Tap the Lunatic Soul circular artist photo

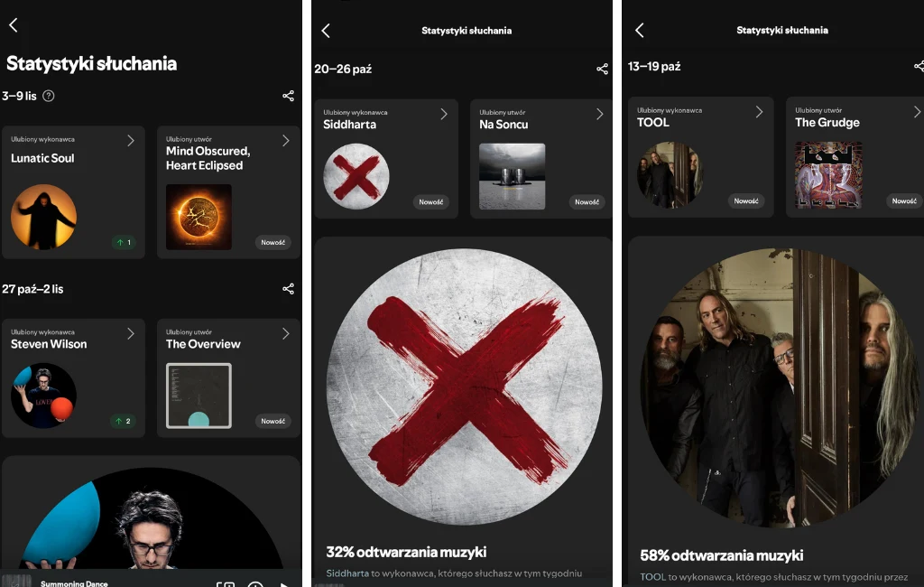tap(43, 217)
